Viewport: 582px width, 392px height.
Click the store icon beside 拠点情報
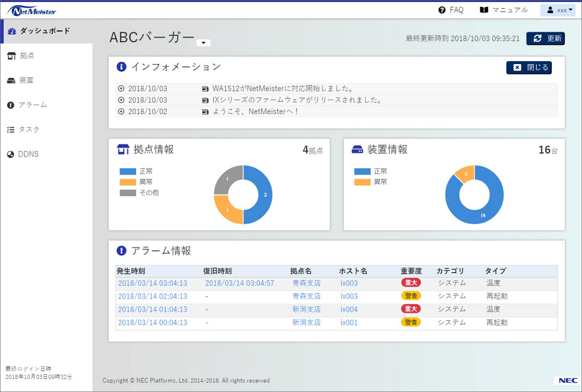(123, 149)
